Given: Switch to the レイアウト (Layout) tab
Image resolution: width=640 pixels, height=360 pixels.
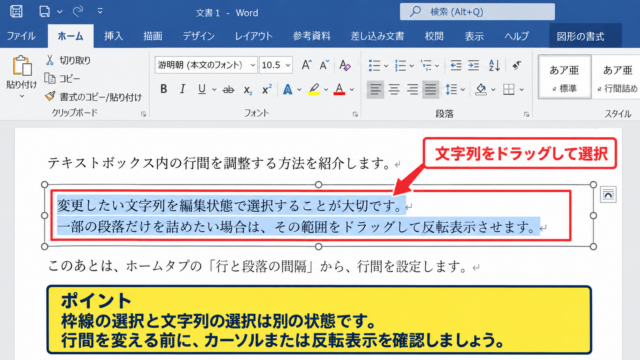Looking at the screenshot, I should (x=253, y=36).
